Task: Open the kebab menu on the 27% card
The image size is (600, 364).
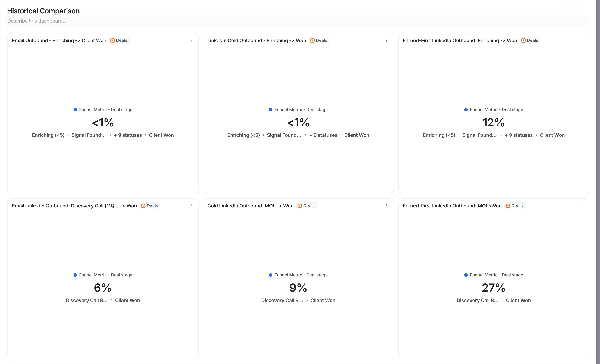Action: pos(582,206)
